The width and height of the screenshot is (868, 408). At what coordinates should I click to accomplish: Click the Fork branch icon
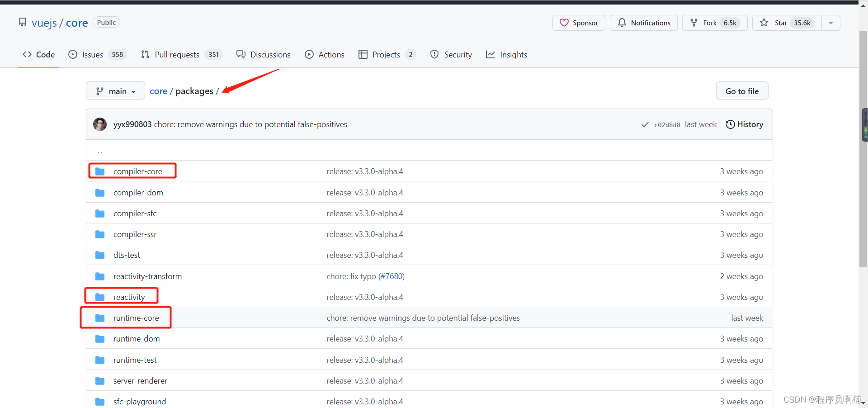694,23
